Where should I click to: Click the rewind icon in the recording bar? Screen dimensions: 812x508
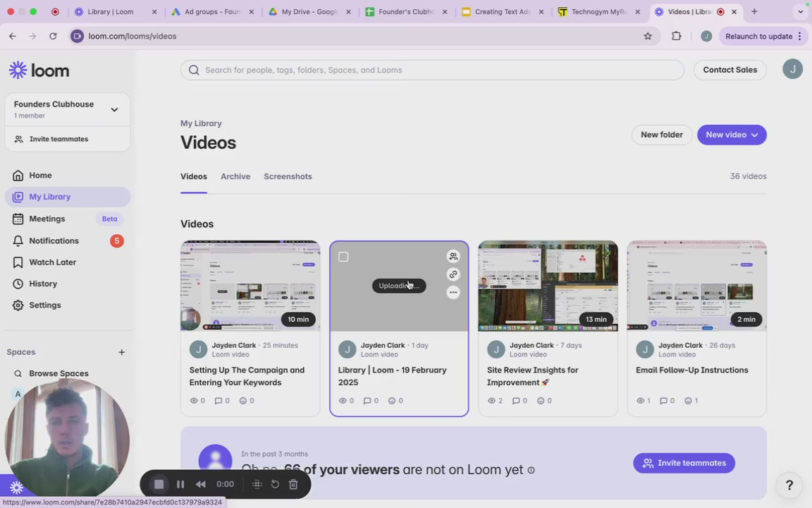[x=201, y=484]
